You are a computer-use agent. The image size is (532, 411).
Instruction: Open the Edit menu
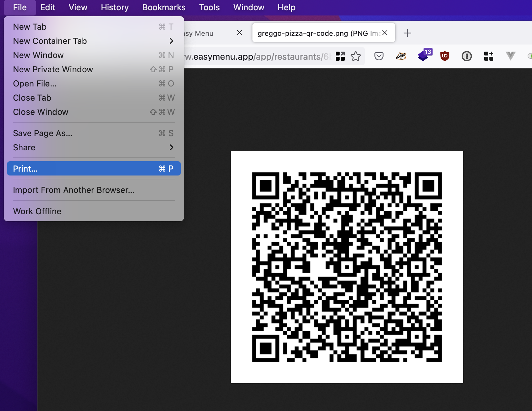click(x=48, y=7)
